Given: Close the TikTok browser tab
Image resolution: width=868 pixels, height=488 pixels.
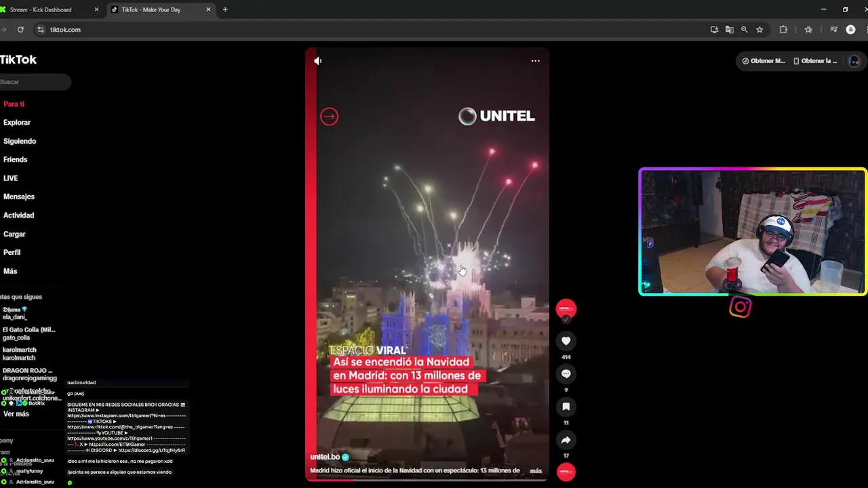Looking at the screenshot, I should tap(208, 9).
